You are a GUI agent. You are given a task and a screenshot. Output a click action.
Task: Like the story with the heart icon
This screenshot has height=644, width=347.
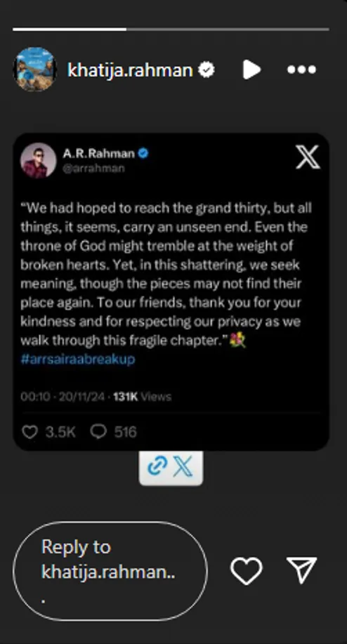(246, 571)
